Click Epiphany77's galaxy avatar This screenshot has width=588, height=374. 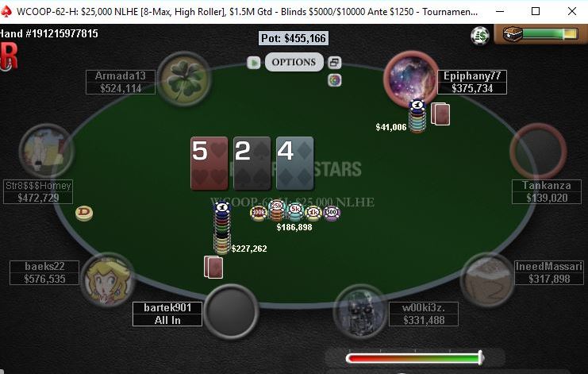click(x=411, y=78)
